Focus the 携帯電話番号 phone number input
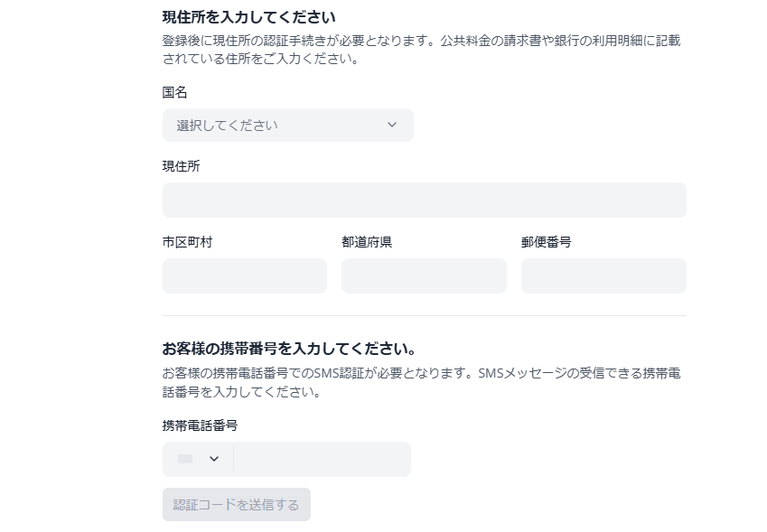767x532 pixels. [322, 459]
